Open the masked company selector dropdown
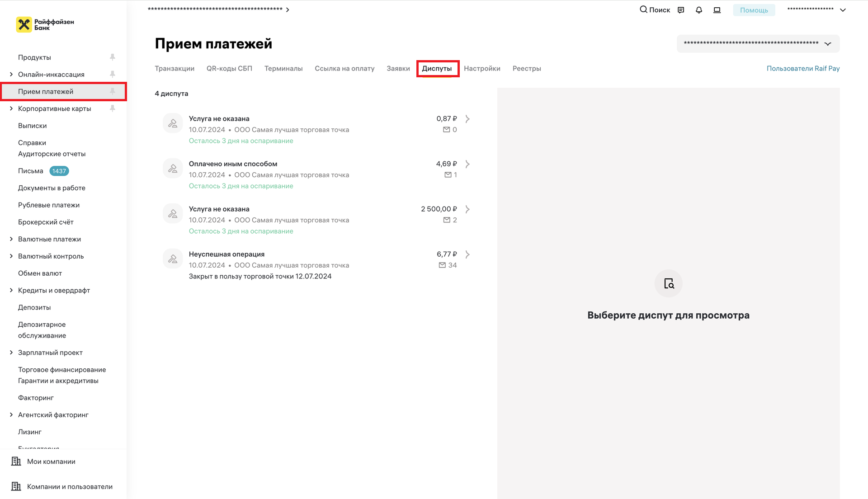This screenshot has height=499, width=868. (758, 44)
